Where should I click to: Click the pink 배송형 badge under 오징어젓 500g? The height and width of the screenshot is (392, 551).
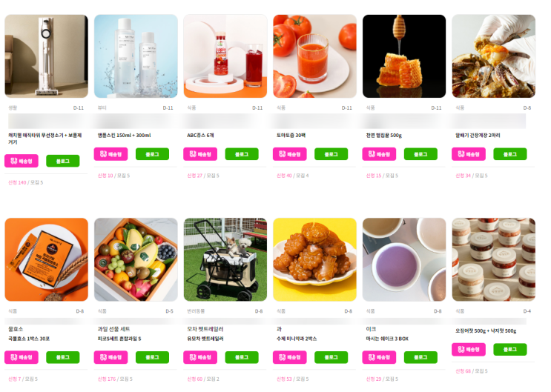pyautogui.click(x=469, y=349)
